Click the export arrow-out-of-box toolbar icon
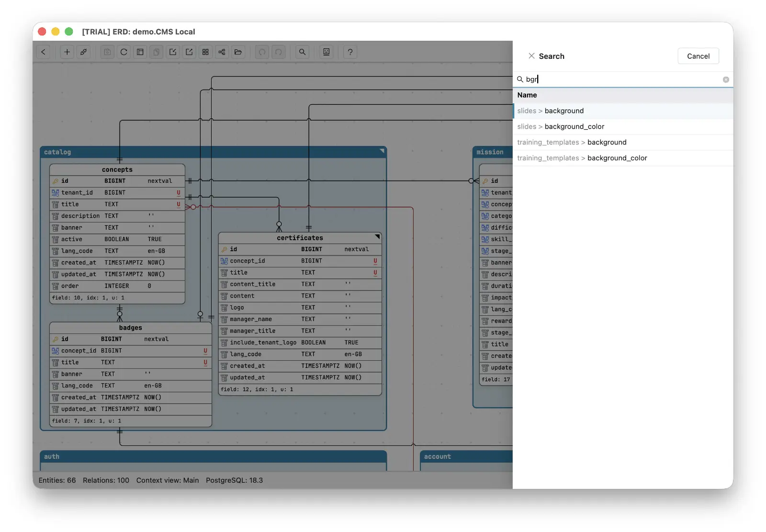Viewport: 766px width, 532px height. click(x=189, y=52)
